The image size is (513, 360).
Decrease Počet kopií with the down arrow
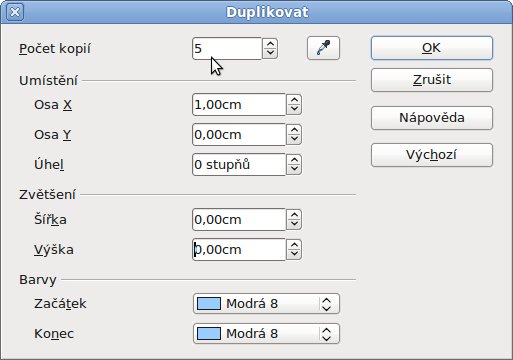[270, 54]
